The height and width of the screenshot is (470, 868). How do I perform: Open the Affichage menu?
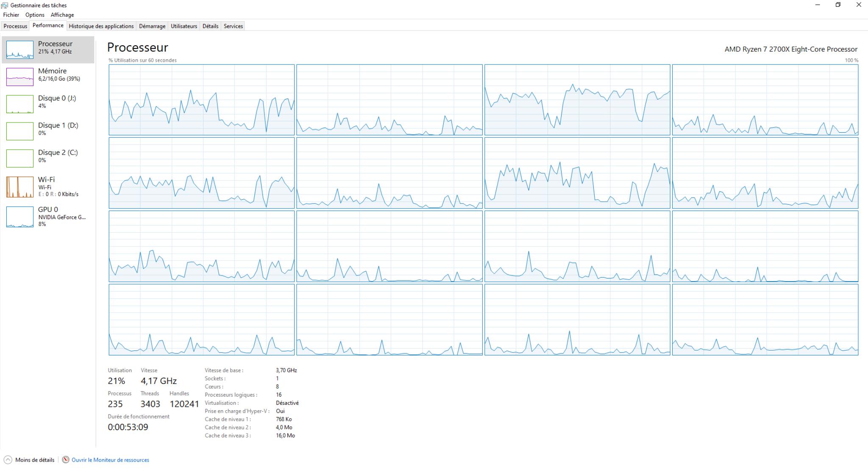click(62, 15)
